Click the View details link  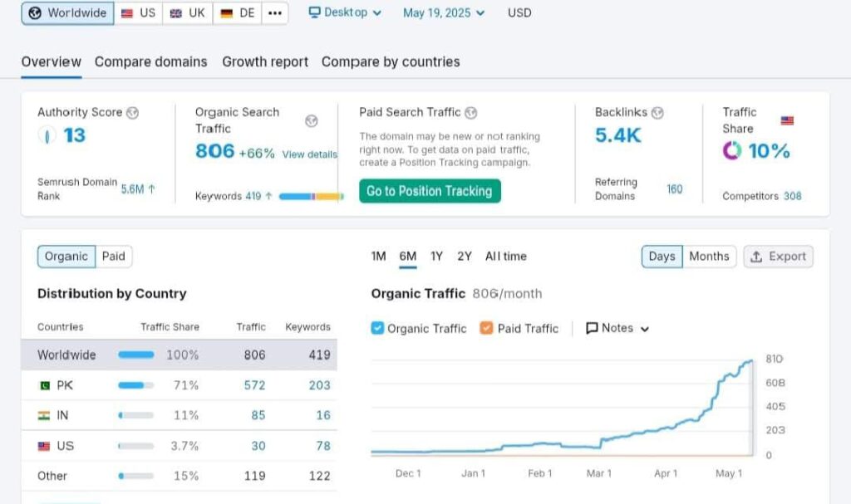click(x=309, y=154)
